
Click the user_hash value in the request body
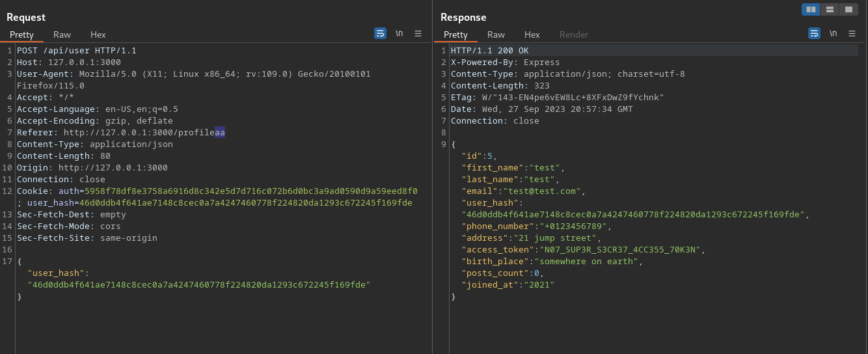[x=198, y=285]
